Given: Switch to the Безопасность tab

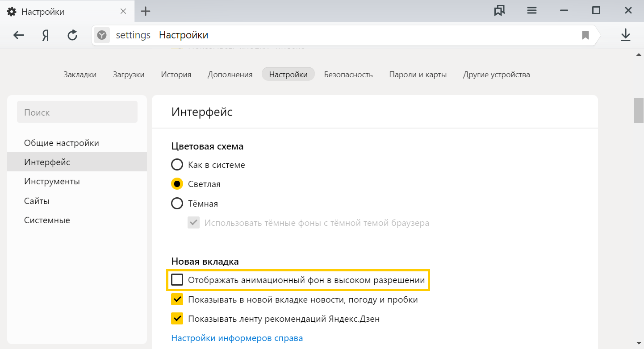Looking at the screenshot, I should point(348,75).
